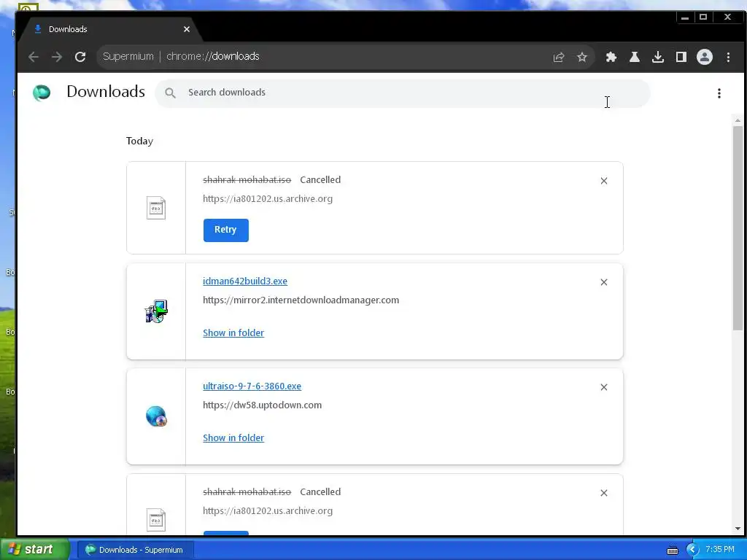Focus the Search downloads field

coord(403,93)
